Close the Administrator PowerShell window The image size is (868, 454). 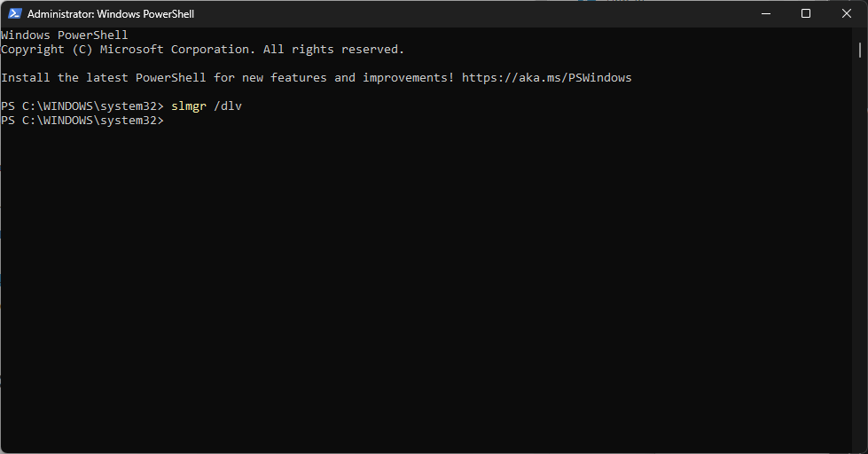847,14
